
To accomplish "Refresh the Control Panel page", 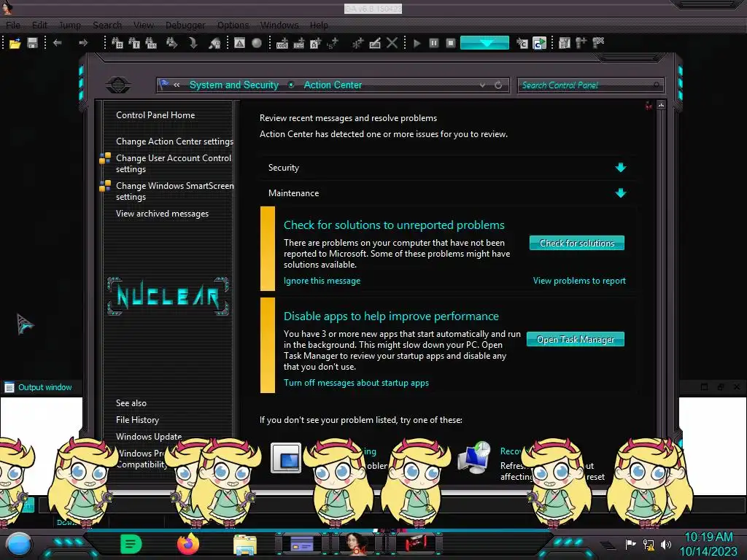I will [498, 85].
